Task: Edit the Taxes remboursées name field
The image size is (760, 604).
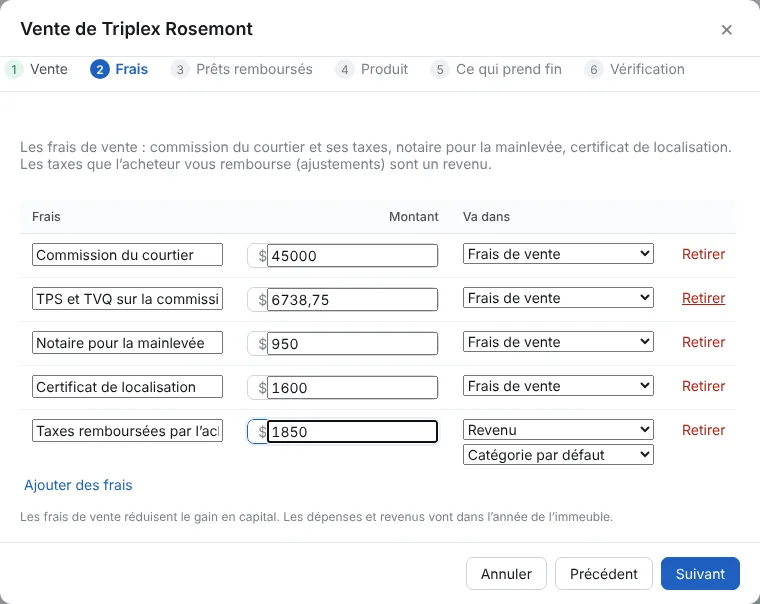Action: [127, 431]
